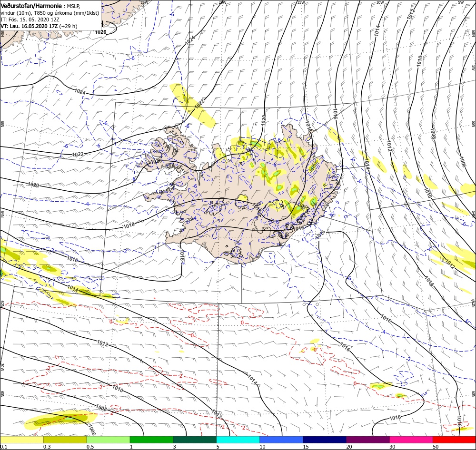The image size is (476, 450).
Task: Click the '0.1' legend scale value
Action: tap(4, 447)
